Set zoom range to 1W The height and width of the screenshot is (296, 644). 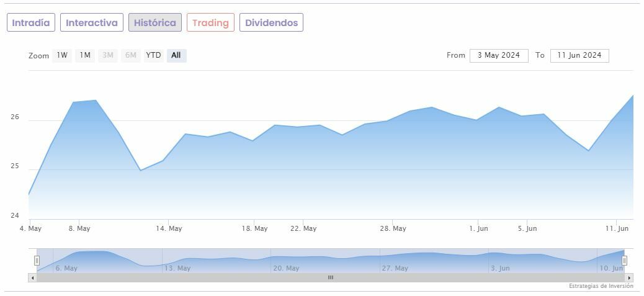62,55
